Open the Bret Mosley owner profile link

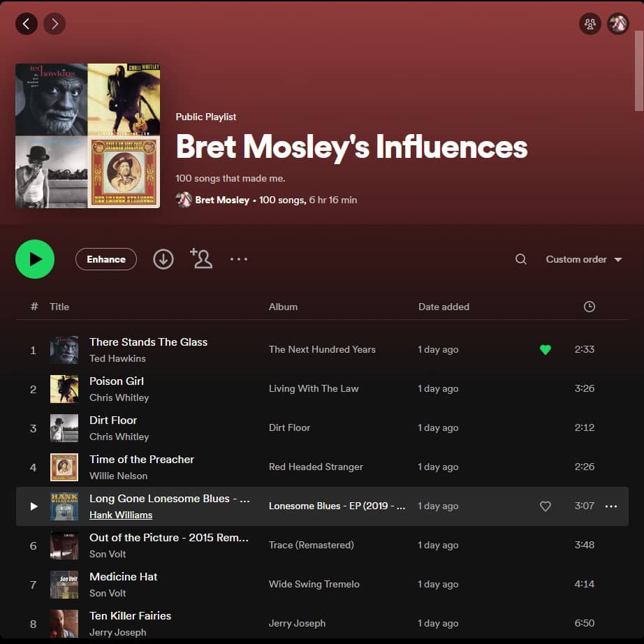[x=222, y=200]
